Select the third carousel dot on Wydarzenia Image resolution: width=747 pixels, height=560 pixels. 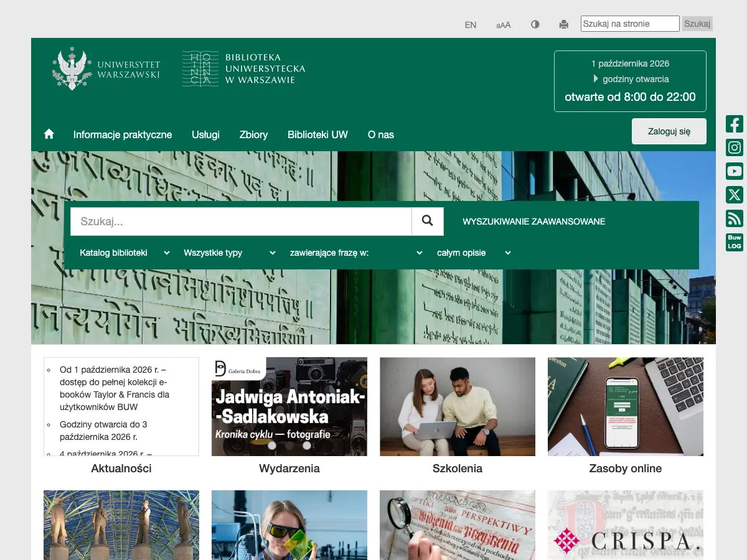tap(307, 445)
